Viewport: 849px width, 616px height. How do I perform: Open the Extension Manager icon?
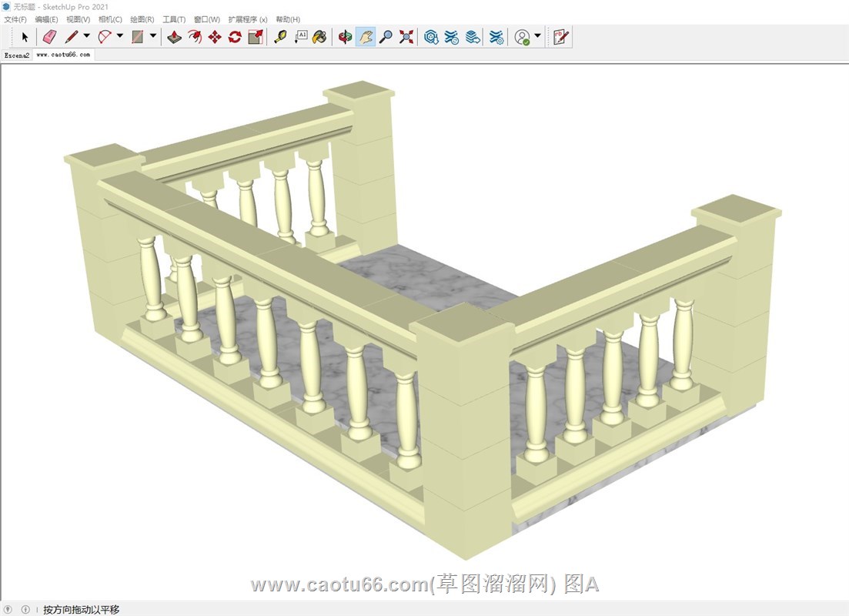pyautogui.click(x=496, y=37)
